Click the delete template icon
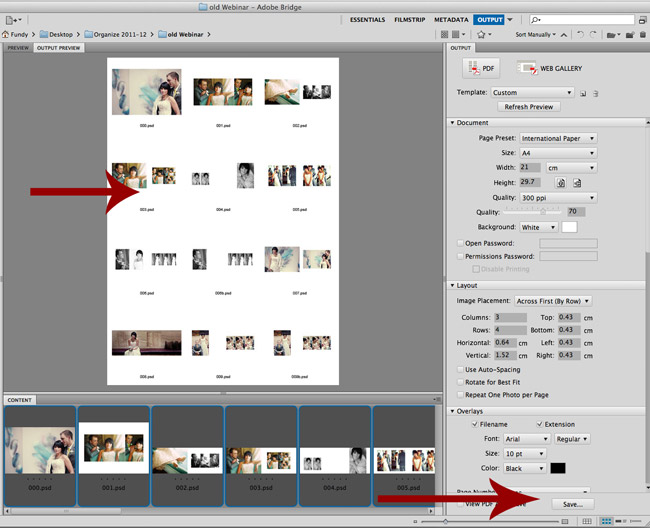This screenshot has width=650, height=528. click(x=596, y=94)
